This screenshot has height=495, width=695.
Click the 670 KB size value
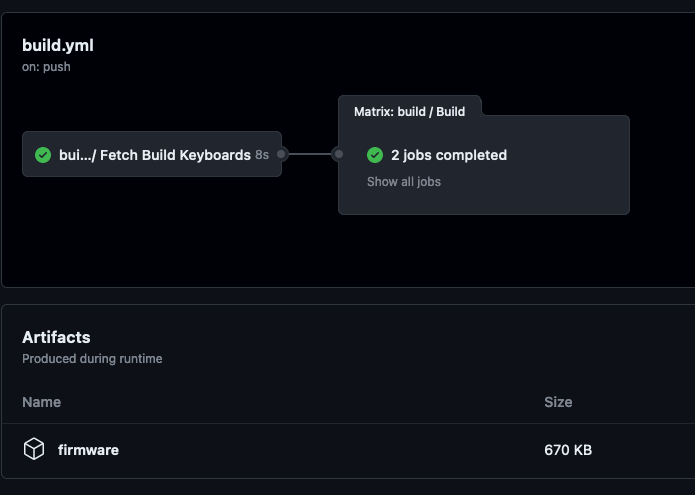pyautogui.click(x=568, y=450)
